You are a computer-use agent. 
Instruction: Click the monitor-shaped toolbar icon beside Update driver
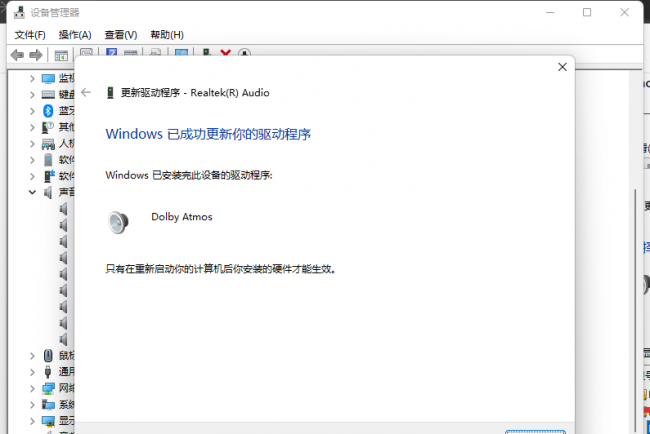181,53
